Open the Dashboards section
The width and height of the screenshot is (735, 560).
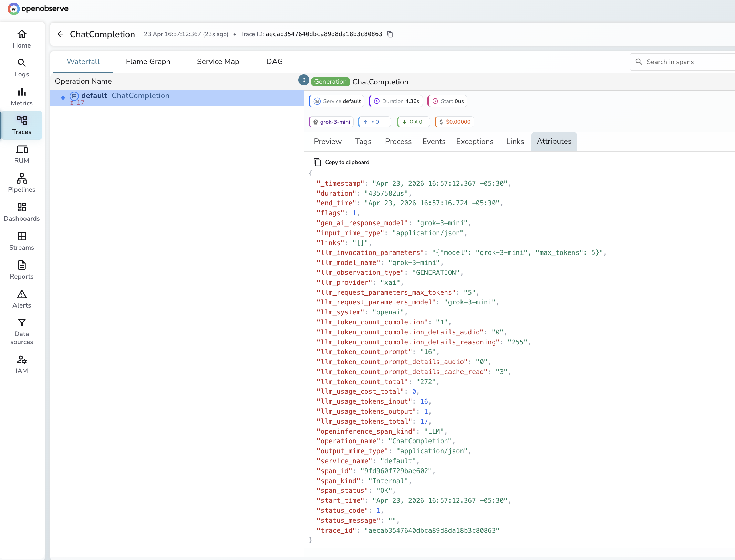coord(21,212)
